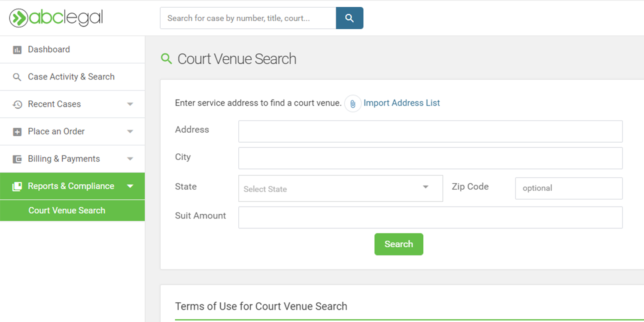Open the Select State dropdown
The width and height of the screenshot is (644, 322).
[340, 188]
